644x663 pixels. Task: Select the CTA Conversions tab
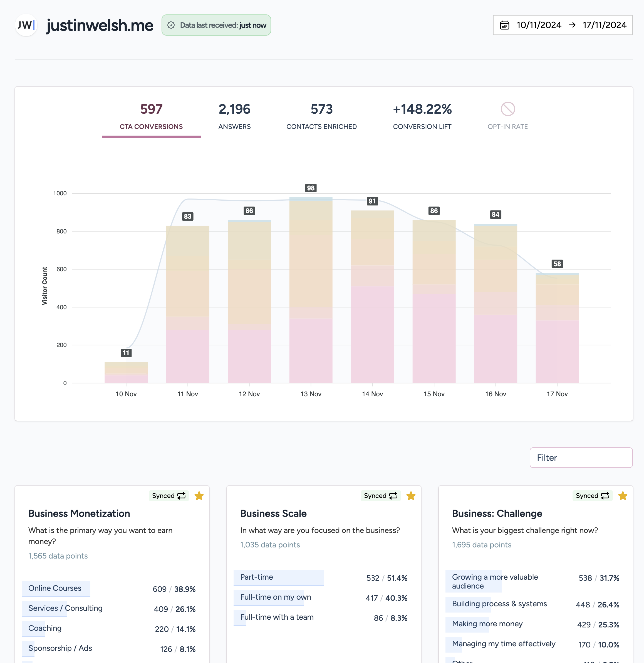point(151,117)
